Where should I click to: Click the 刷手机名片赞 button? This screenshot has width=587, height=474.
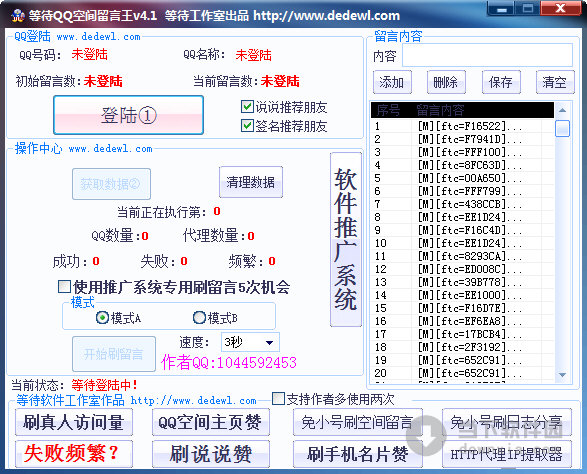[x=358, y=454]
